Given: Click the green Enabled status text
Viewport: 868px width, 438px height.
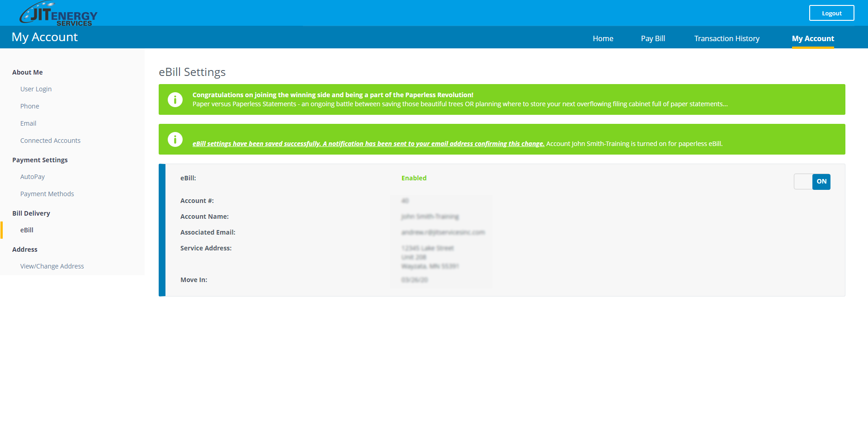Looking at the screenshot, I should tap(414, 178).
